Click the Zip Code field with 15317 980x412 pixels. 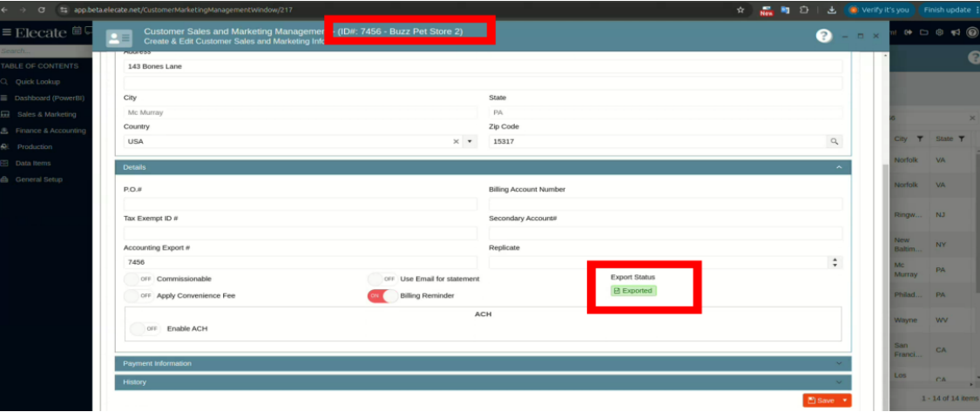click(658, 142)
